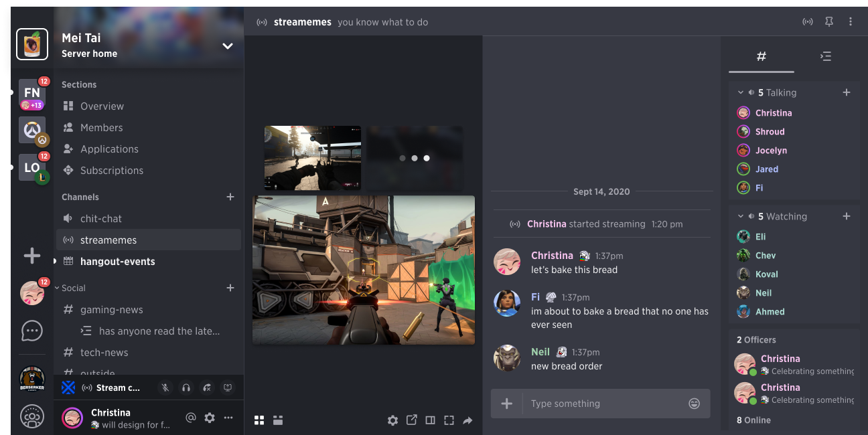Toggle stream icon in channel header
The height and width of the screenshot is (435, 868).
808,21
